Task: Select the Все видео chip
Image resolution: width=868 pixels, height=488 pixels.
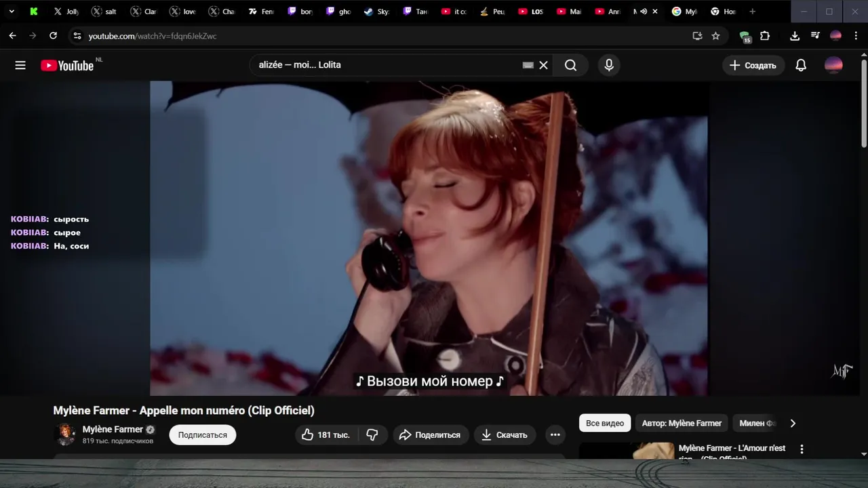Action: click(x=605, y=423)
